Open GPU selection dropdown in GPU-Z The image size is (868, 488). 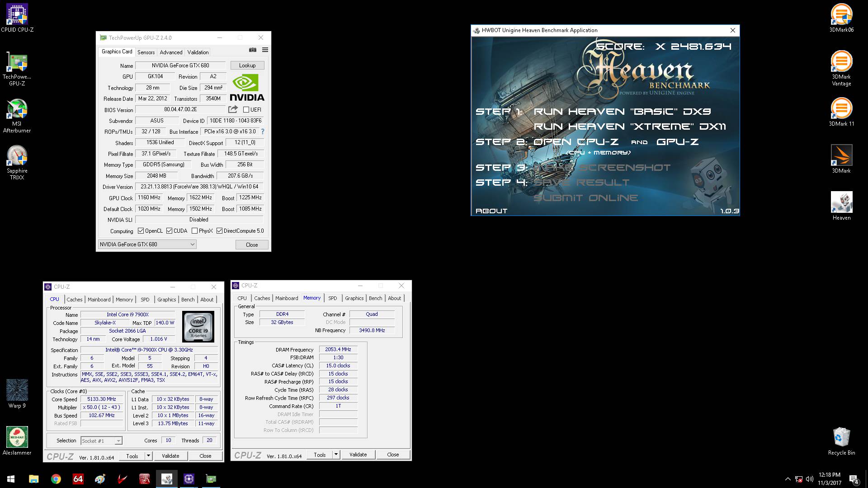coord(147,244)
